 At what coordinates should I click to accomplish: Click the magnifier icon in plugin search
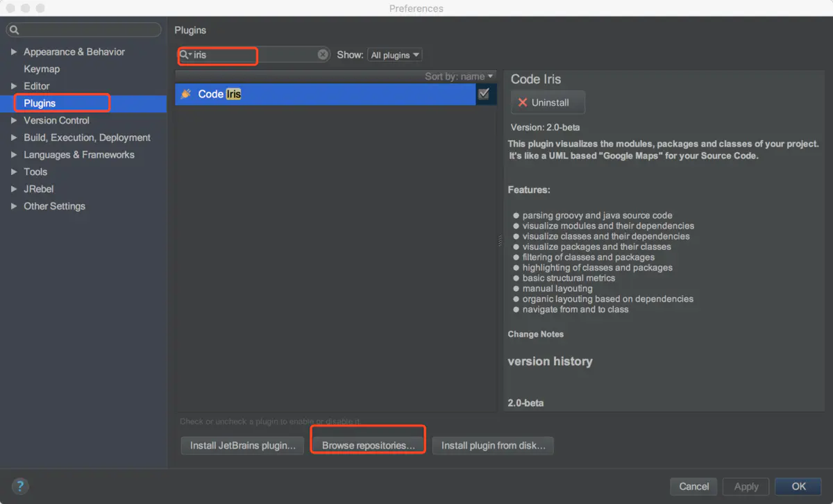pos(184,55)
